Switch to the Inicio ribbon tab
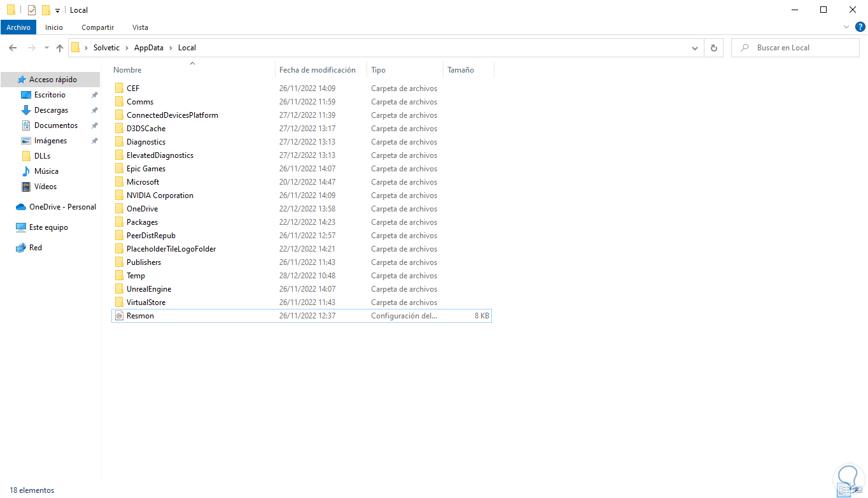Screen dimensions: 868x498 click(54, 27)
